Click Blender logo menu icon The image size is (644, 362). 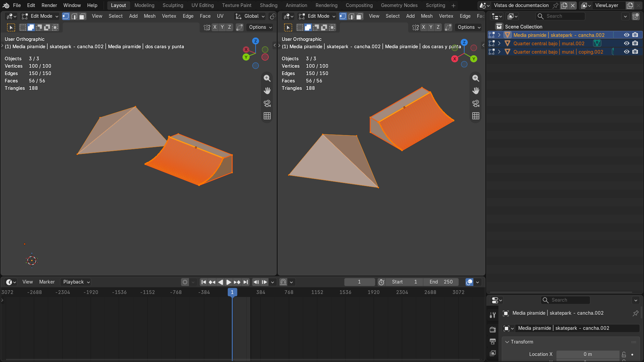coord(6,5)
